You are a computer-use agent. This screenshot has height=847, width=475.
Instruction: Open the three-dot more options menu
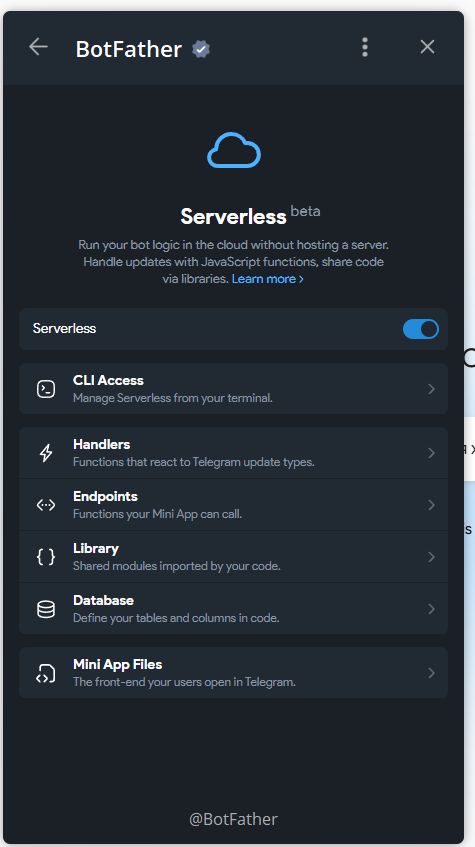365,47
